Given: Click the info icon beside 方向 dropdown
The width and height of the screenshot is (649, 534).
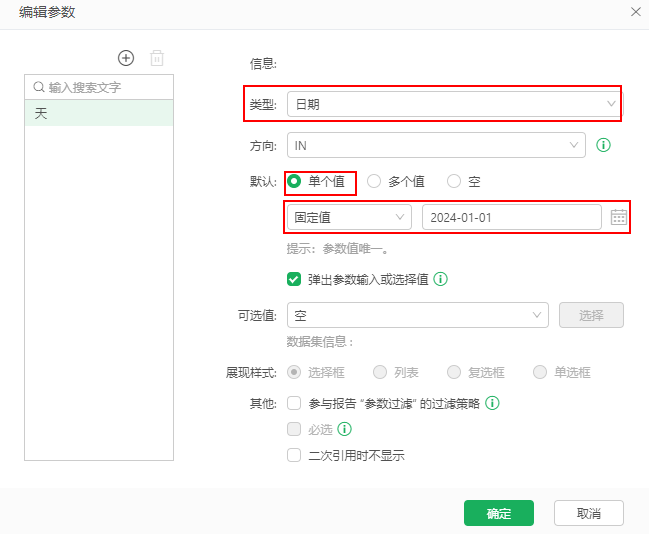Looking at the screenshot, I should [603, 145].
